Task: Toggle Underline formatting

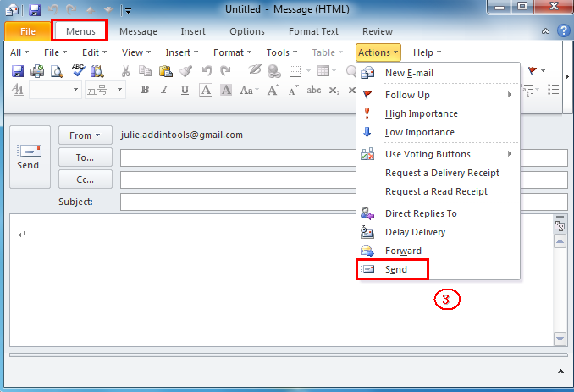Action: [x=185, y=90]
